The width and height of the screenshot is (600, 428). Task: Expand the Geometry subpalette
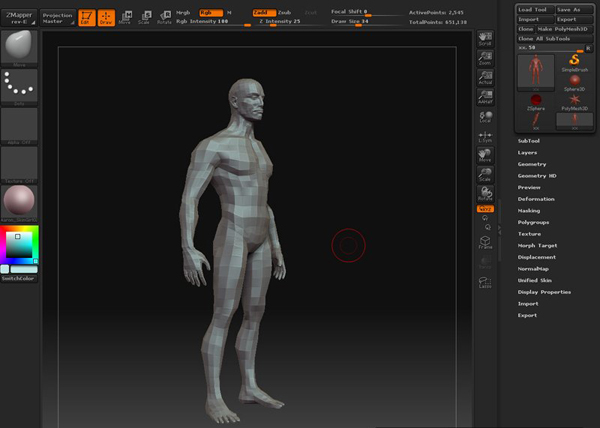(532, 164)
